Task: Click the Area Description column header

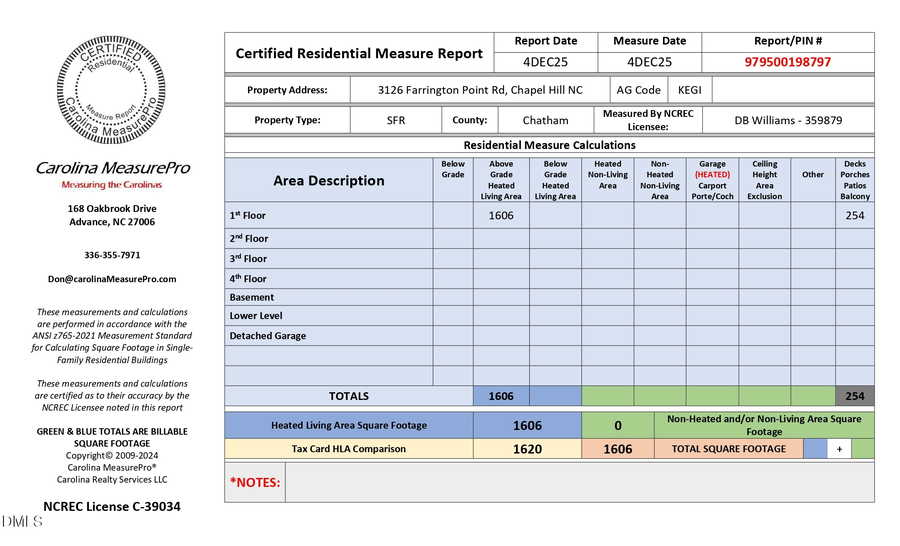Action: click(x=329, y=181)
